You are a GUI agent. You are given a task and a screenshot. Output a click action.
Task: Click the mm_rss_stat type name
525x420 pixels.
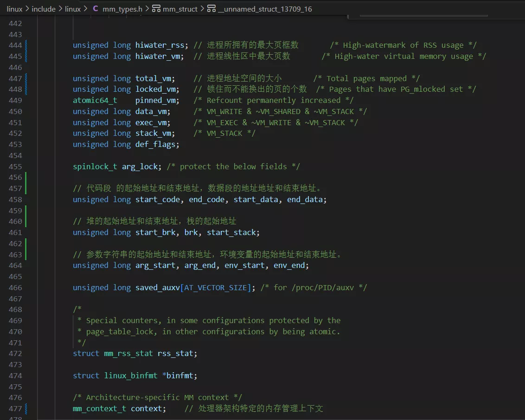click(128, 353)
